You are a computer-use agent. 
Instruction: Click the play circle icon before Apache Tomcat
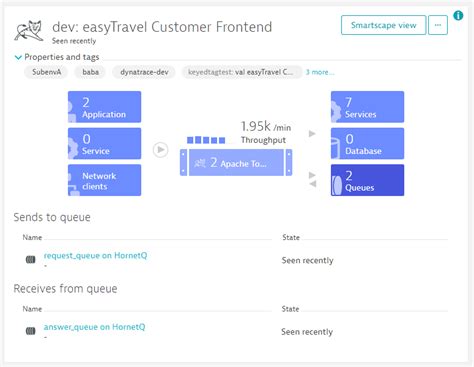pyautogui.click(x=161, y=150)
